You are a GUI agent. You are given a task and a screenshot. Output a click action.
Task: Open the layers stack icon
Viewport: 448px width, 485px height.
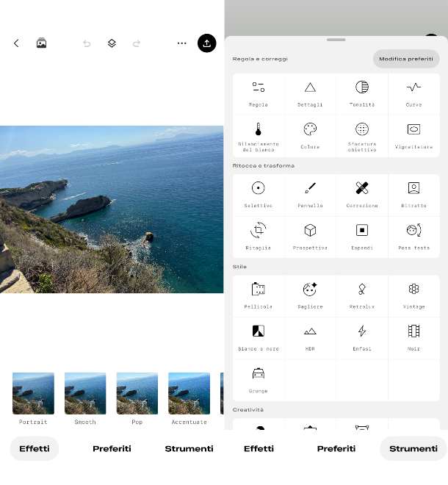(112, 43)
